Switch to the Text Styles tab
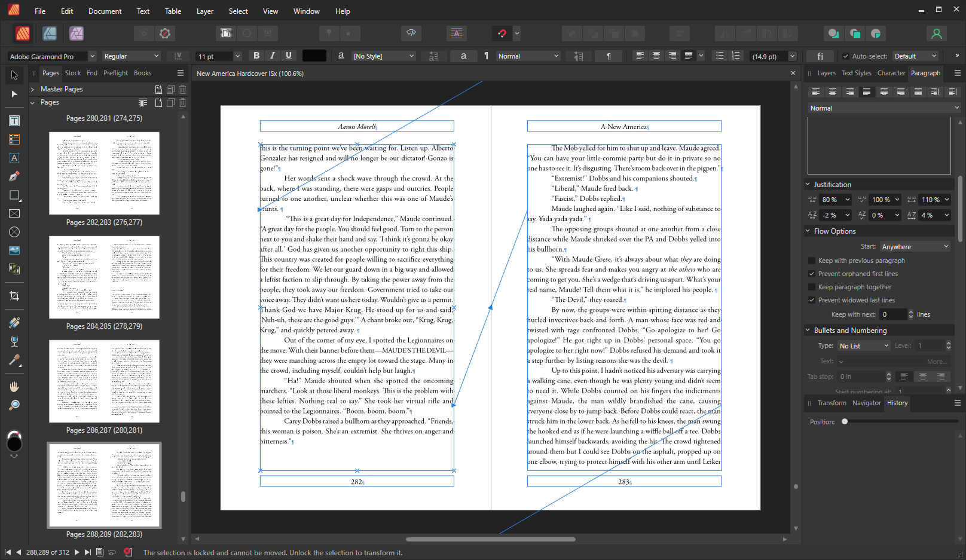 coord(856,73)
